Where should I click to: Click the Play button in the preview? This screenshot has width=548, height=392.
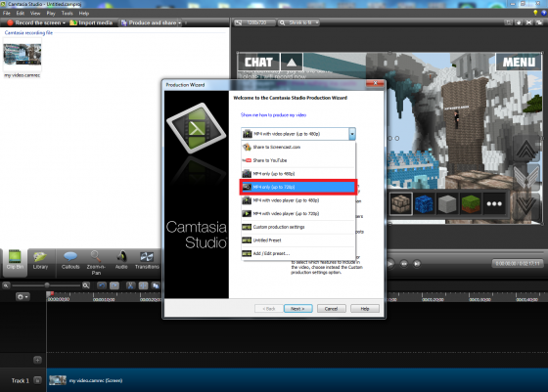click(x=390, y=264)
